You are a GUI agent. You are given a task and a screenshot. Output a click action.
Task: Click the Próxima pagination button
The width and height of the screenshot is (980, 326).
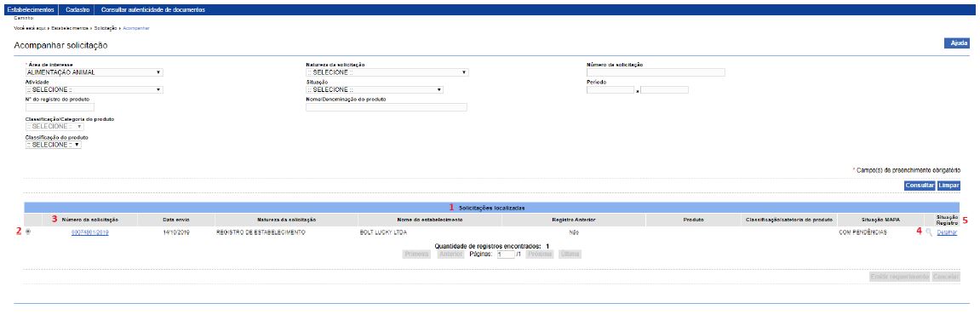pos(539,255)
